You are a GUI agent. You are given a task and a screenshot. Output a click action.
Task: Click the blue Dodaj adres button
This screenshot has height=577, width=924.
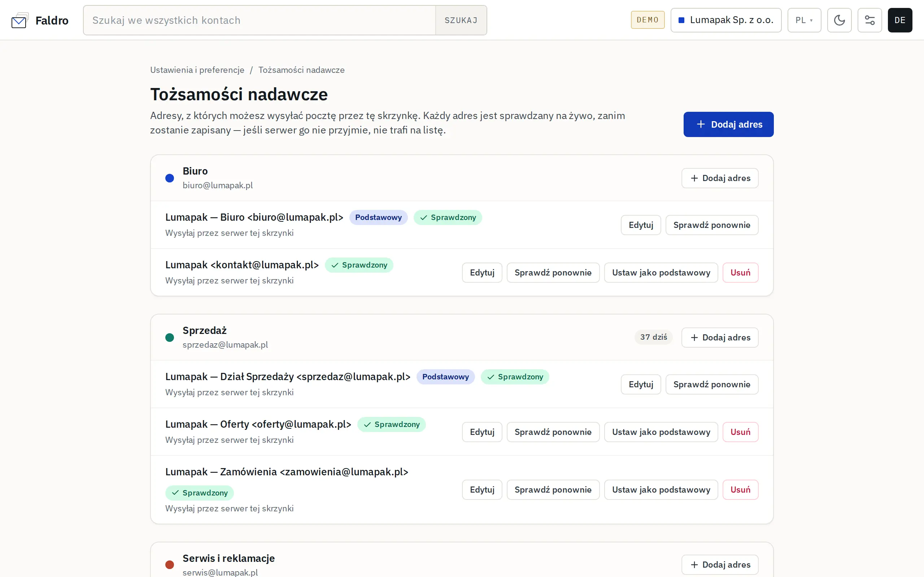coord(728,124)
